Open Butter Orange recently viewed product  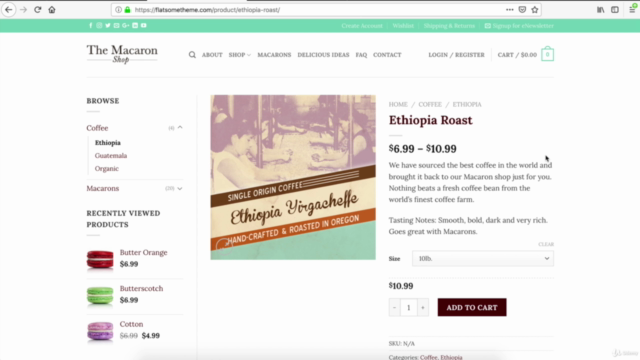click(x=143, y=252)
